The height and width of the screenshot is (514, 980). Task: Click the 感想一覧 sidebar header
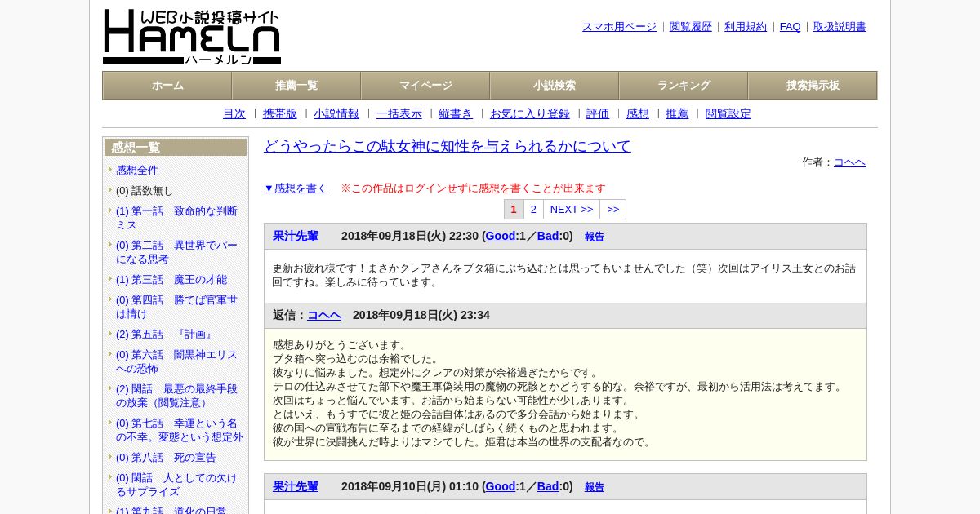[x=176, y=148]
